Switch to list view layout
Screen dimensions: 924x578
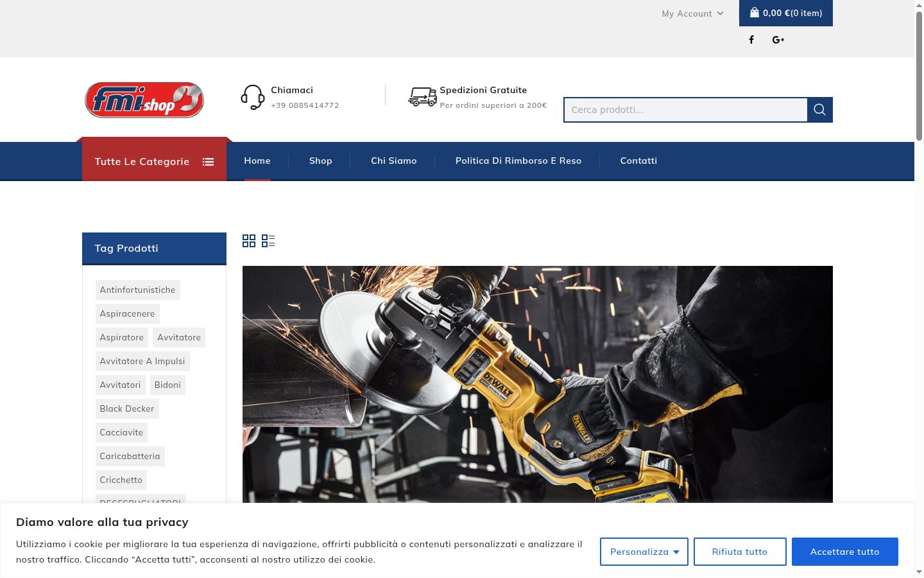(268, 241)
